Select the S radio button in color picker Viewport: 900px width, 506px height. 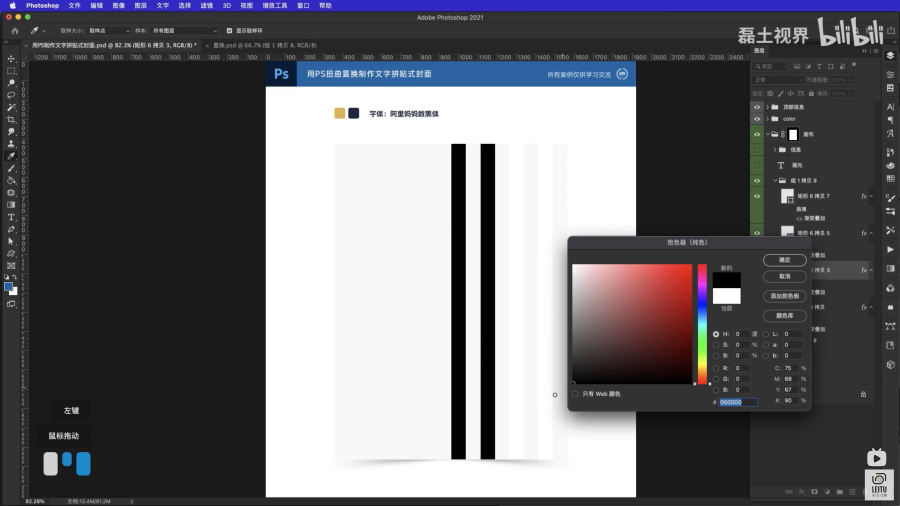(x=716, y=345)
